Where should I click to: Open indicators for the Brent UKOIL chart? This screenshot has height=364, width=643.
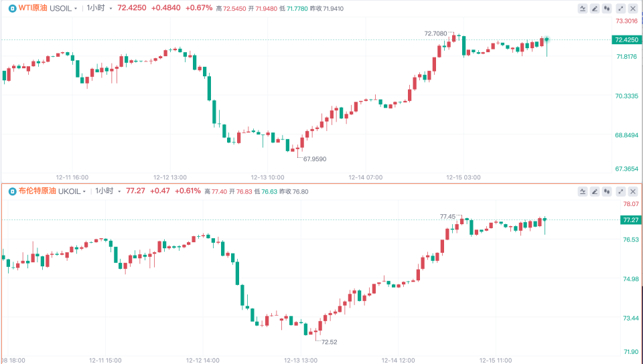coord(582,191)
